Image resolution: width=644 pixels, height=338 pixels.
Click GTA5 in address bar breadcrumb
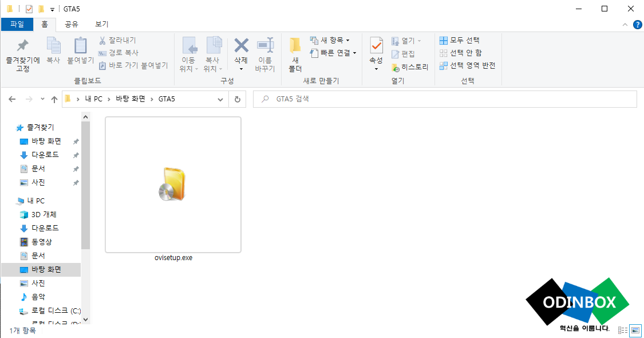coord(167,99)
